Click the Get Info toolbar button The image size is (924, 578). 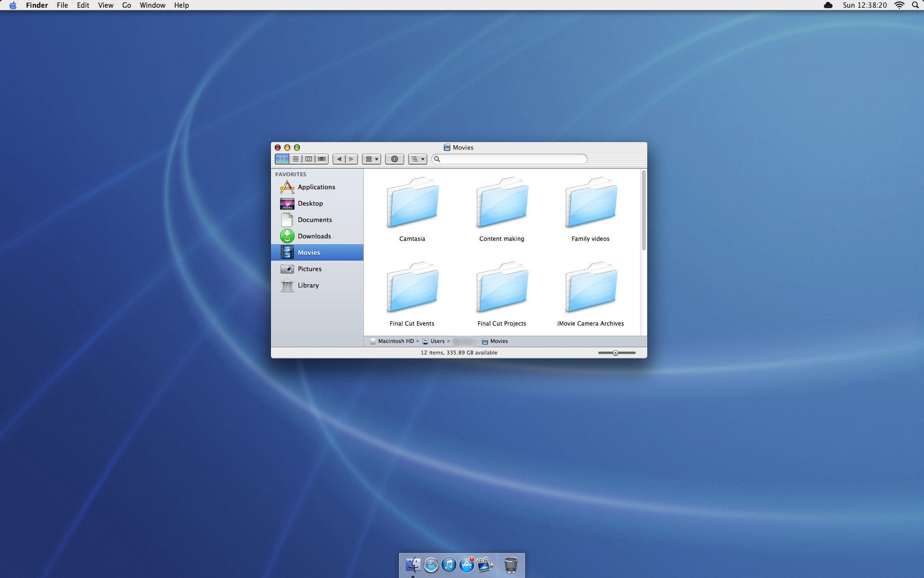pos(394,159)
